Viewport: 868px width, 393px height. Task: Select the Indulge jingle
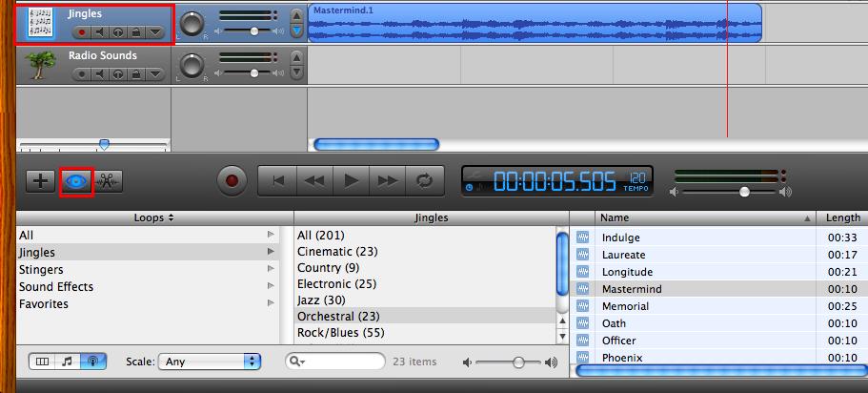point(719,238)
